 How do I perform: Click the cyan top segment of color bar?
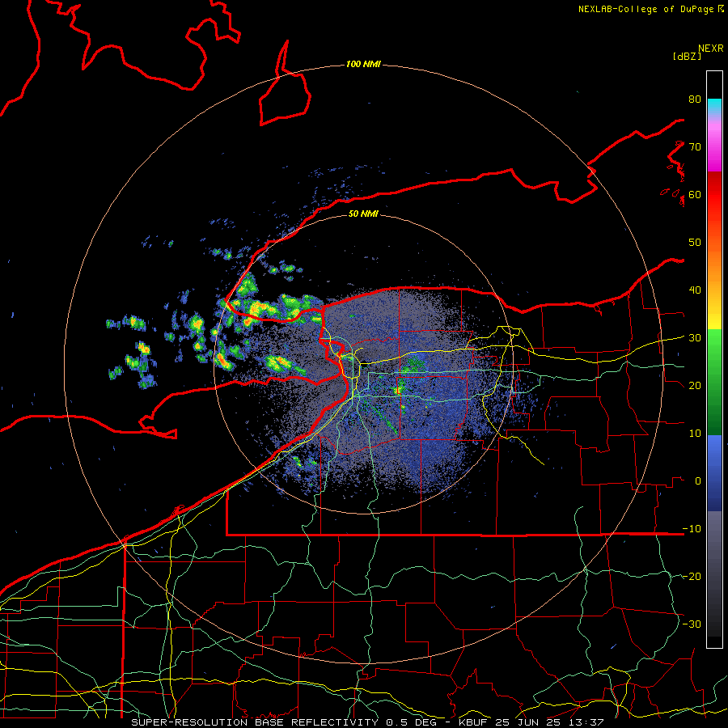coord(714,106)
